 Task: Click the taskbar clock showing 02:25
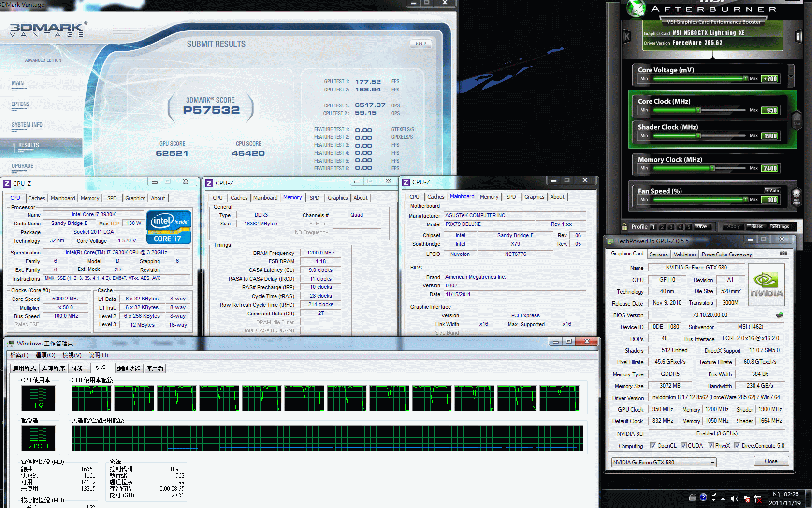785,498
